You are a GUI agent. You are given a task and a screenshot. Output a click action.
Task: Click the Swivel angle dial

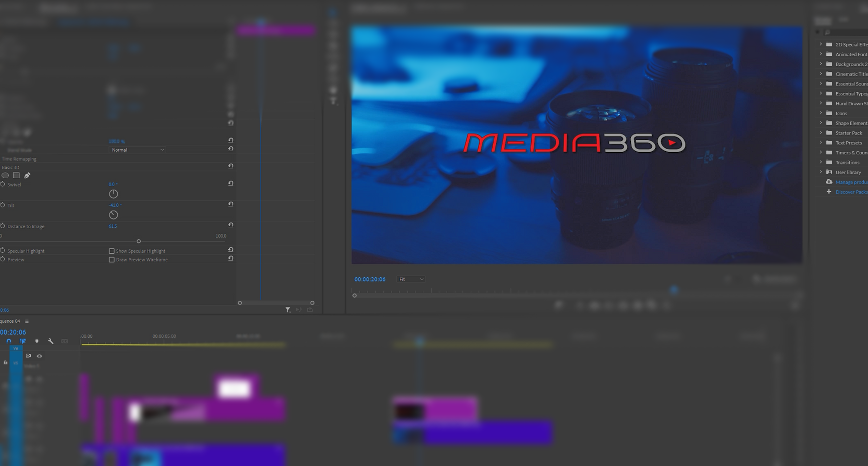click(113, 194)
